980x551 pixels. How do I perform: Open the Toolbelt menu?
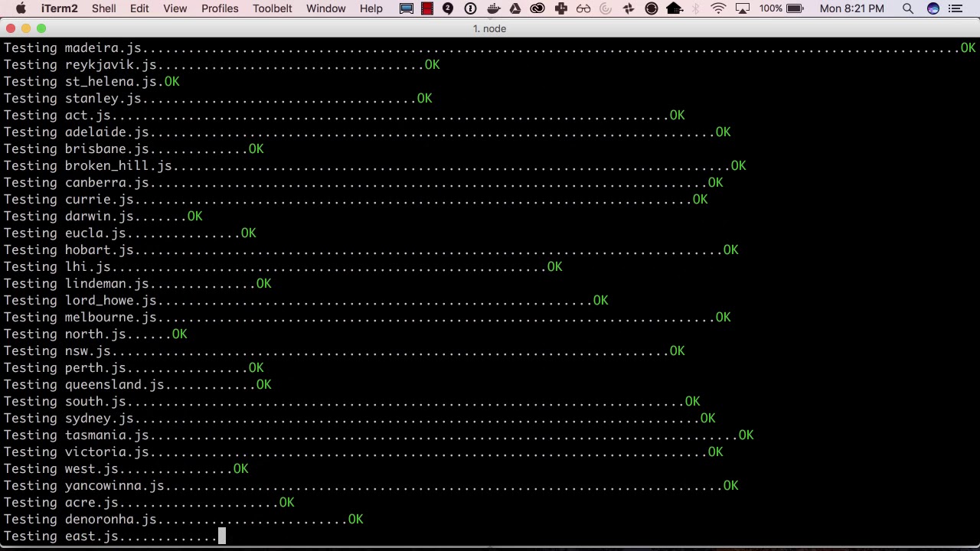[273, 8]
